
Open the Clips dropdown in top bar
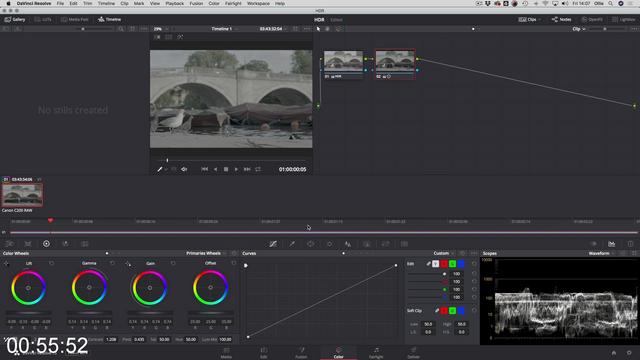(529, 19)
